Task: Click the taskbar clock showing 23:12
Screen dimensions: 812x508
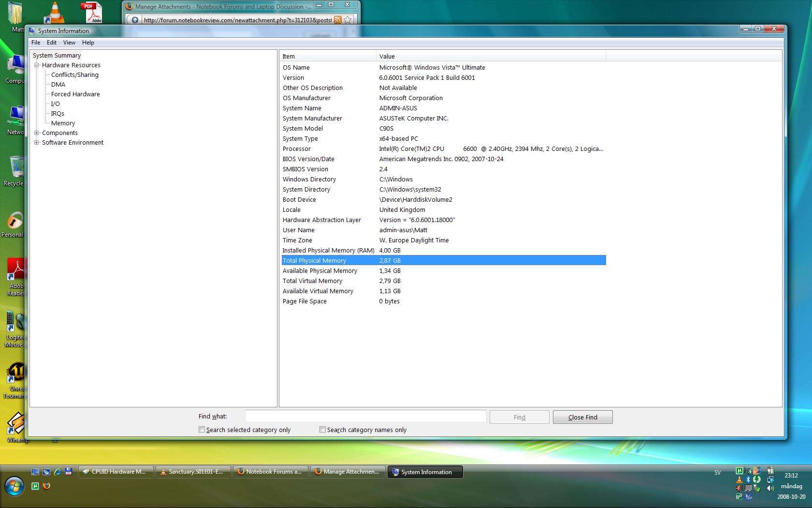Action: 791,475
